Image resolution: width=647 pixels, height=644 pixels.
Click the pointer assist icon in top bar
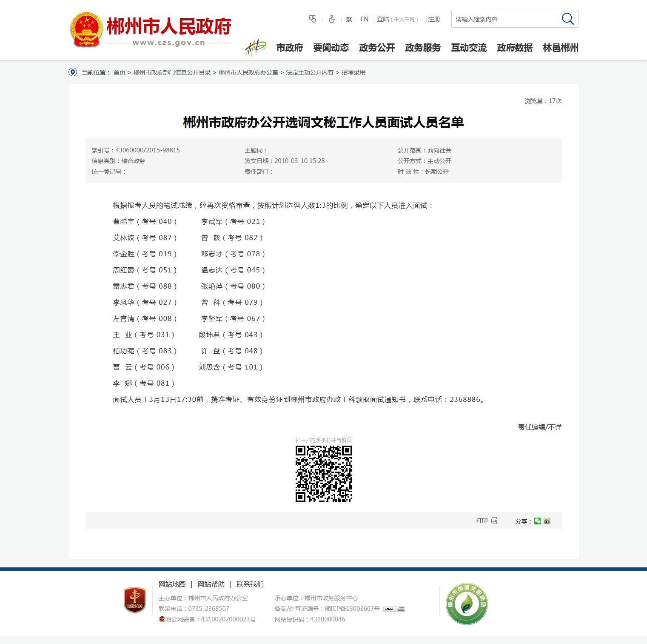[x=312, y=19]
